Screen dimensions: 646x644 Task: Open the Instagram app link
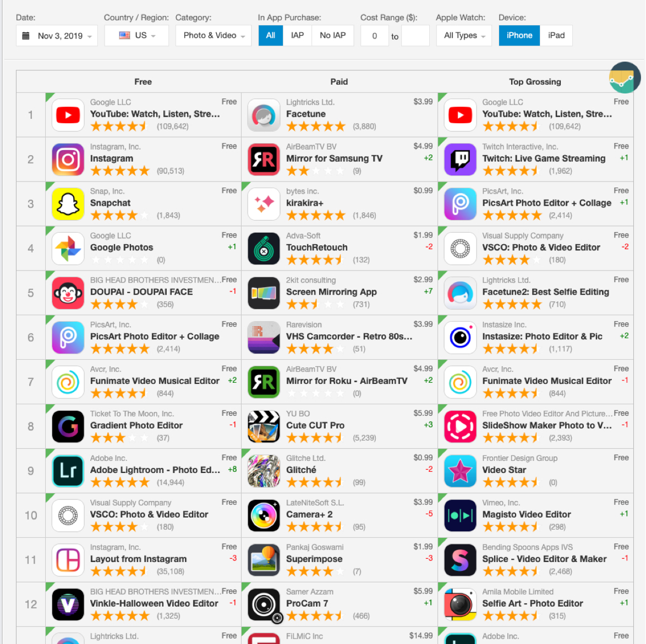[112, 158]
